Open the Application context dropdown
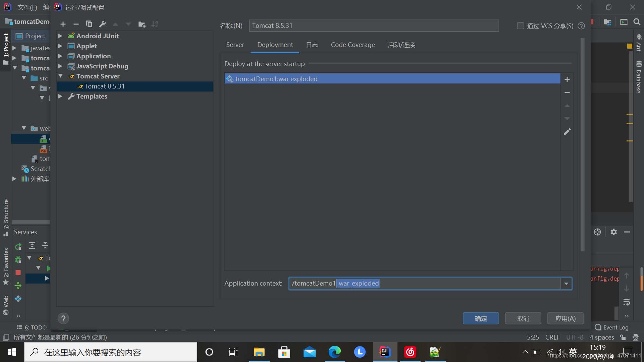 pos(566,283)
